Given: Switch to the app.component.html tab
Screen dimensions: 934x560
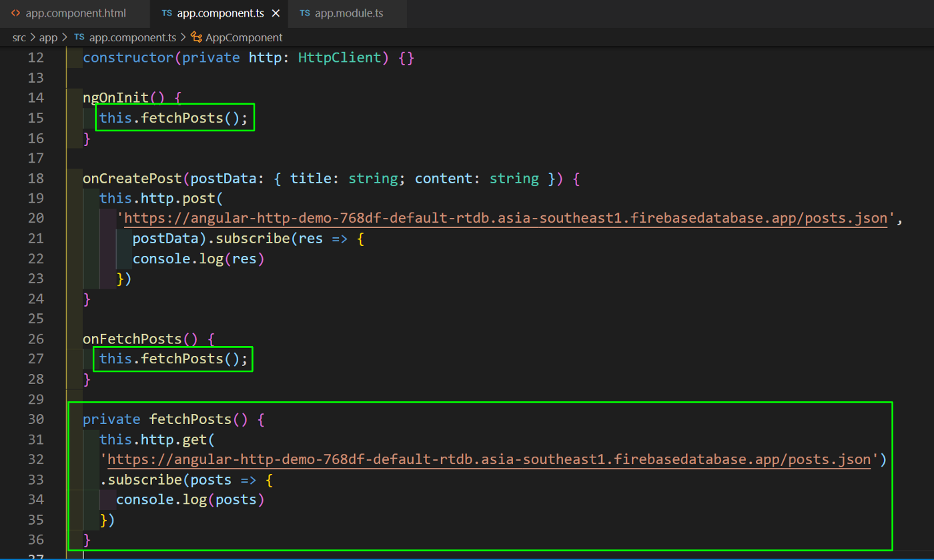Looking at the screenshot, I should pyautogui.click(x=75, y=13).
